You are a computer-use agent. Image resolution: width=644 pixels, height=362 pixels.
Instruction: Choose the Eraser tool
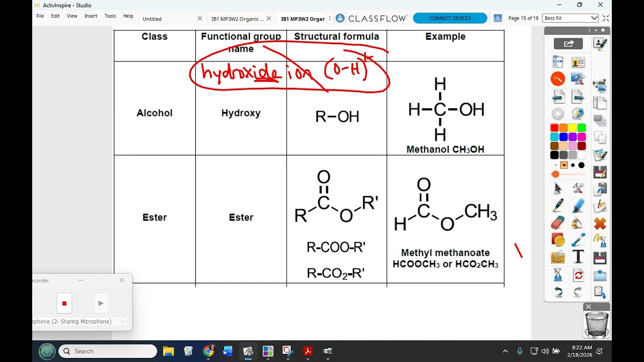pos(558,223)
